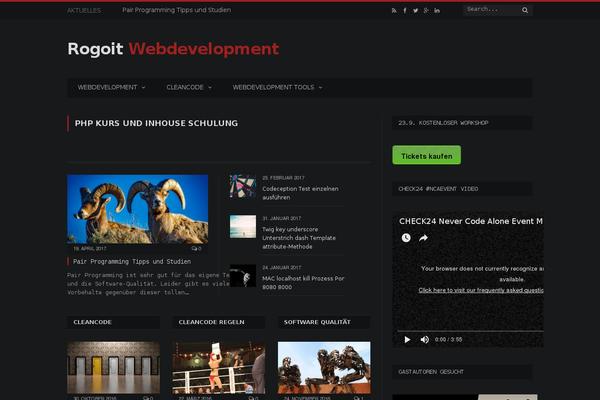The width and height of the screenshot is (600, 400).
Task: Open the Facebook icon in top bar
Action: 405,11
